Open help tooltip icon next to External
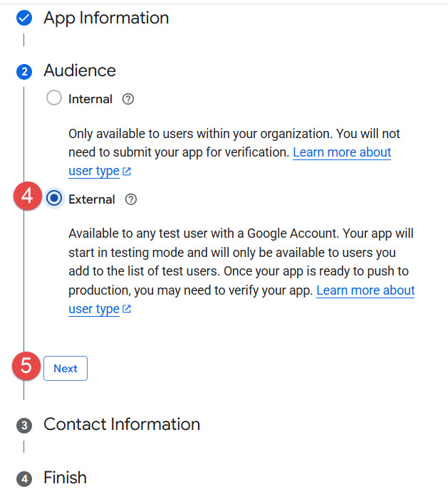Screen dimensions: 448x494 tap(130, 199)
